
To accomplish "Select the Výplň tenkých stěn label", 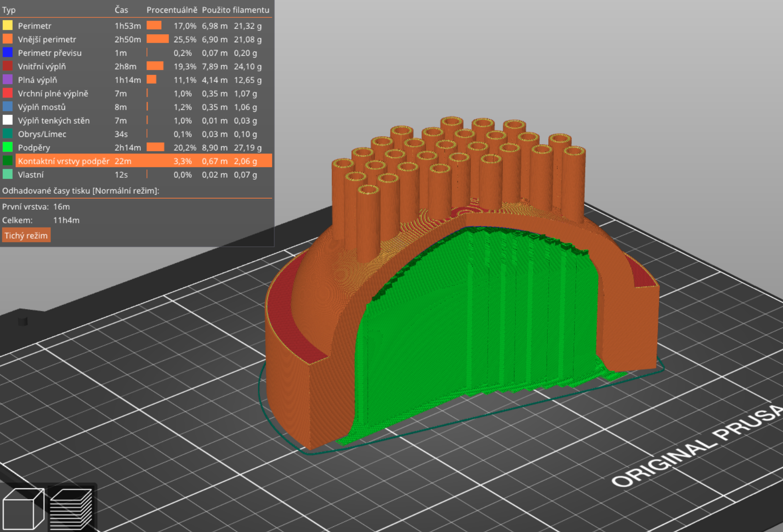I will point(54,121).
